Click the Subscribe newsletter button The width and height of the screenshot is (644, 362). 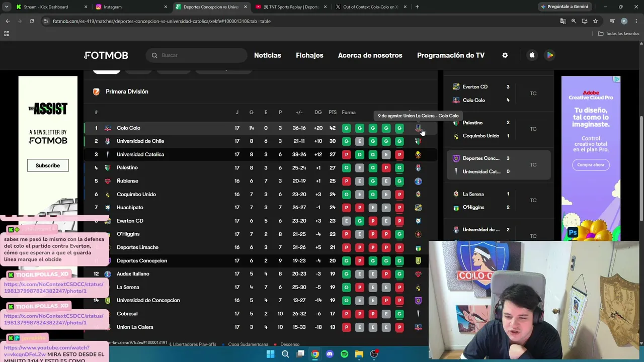[x=48, y=165]
